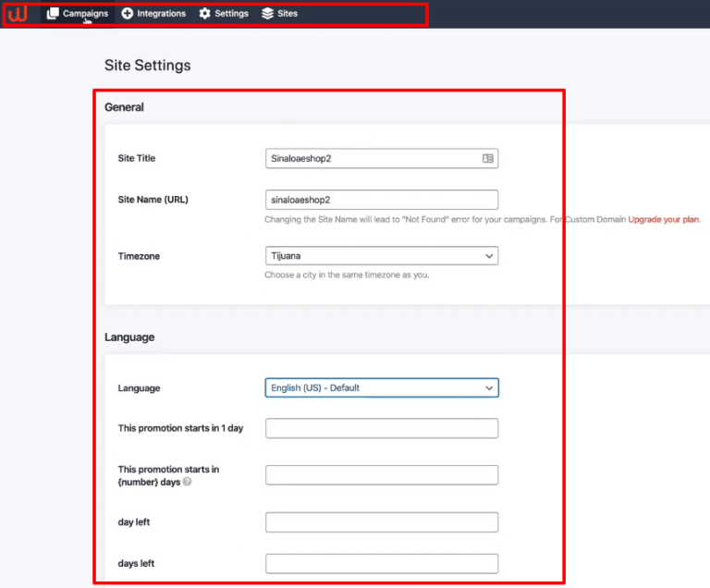Focus the Site Name (URL) input field

(382, 200)
